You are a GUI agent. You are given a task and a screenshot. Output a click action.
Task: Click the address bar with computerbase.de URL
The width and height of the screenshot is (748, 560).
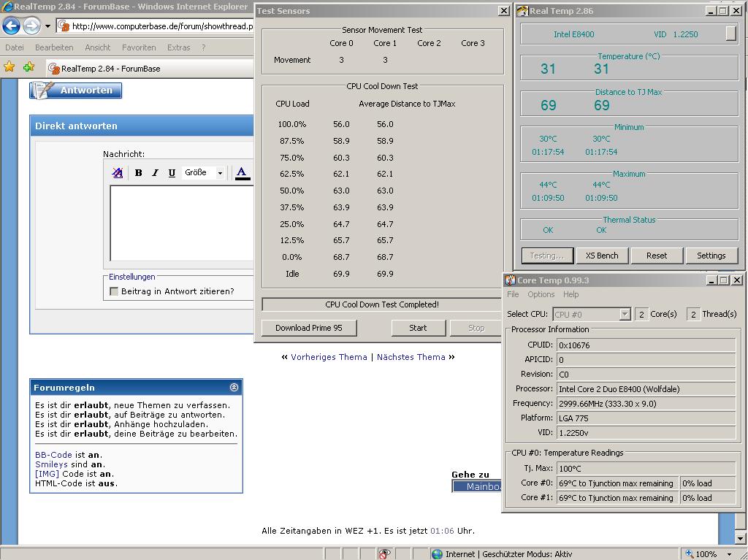156,26
